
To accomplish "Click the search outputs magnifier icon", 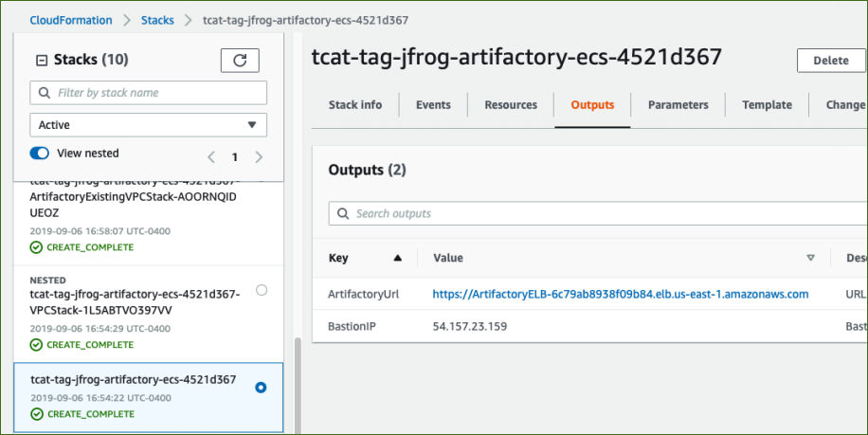I will 343,213.
